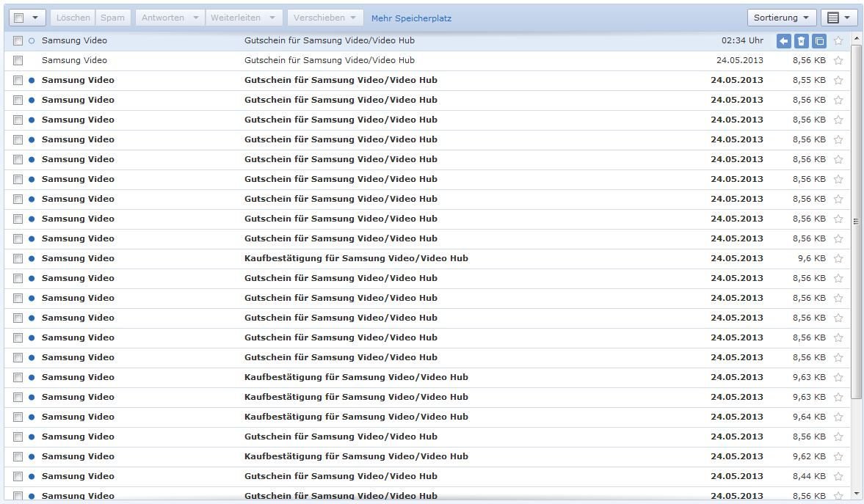864x504 pixels.
Task: Open the Kaufbestätigung subject sized 9,64 KB
Action: click(x=357, y=417)
